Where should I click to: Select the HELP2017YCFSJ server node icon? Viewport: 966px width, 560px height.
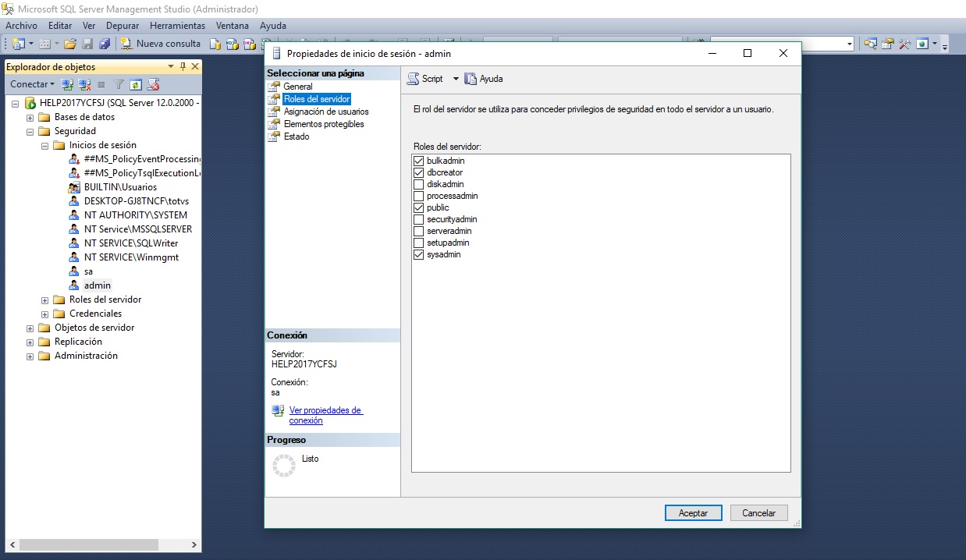[30, 103]
